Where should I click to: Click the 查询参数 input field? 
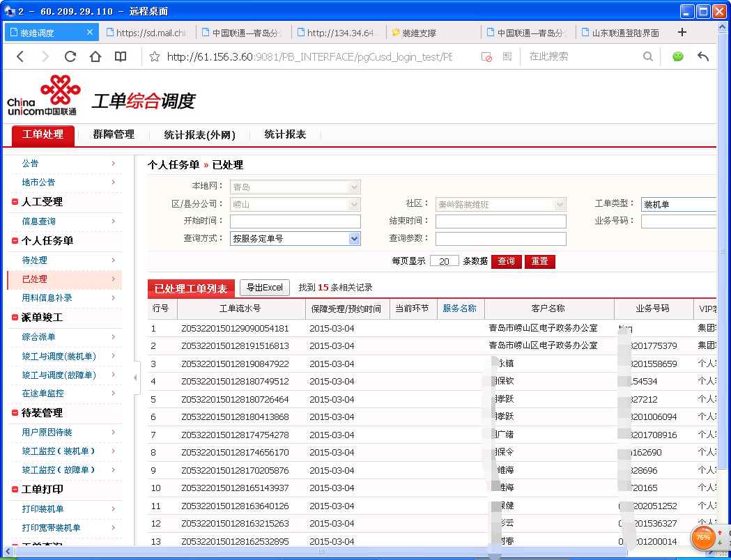(501, 238)
